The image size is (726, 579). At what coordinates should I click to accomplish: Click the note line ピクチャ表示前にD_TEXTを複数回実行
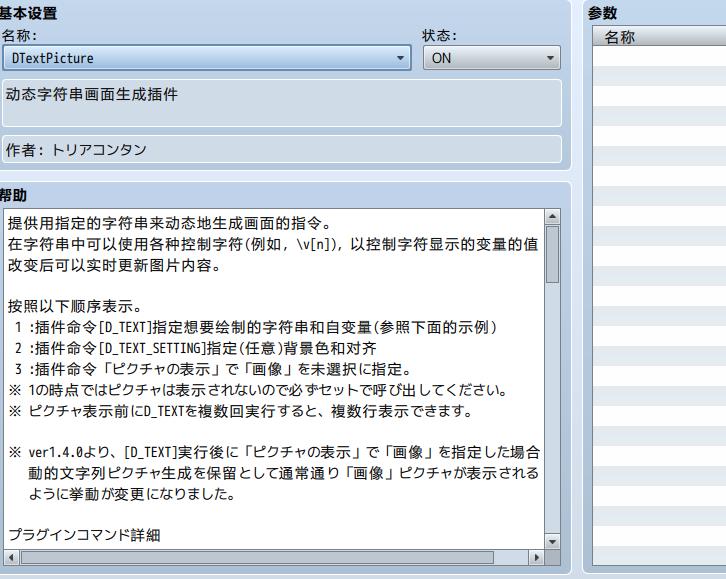click(240, 411)
